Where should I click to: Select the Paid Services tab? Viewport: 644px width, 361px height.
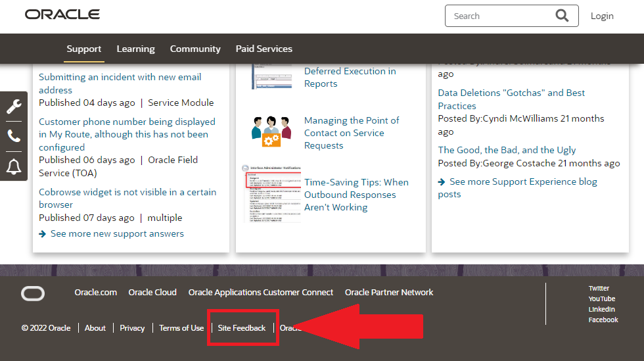[264, 49]
